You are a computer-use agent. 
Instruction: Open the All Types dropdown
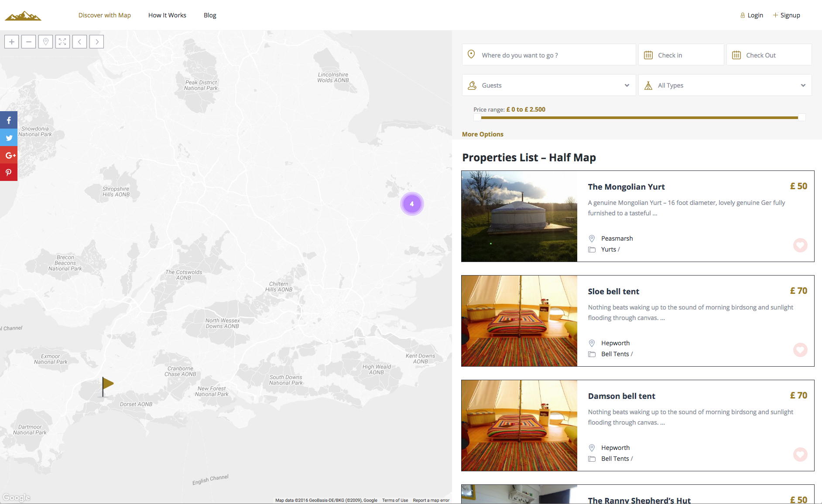[x=725, y=85]
